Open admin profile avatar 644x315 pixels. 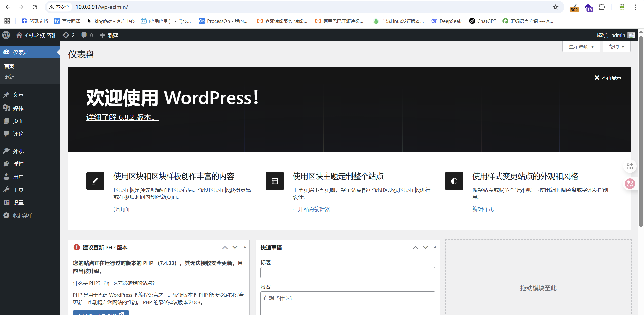coord(631,35)
